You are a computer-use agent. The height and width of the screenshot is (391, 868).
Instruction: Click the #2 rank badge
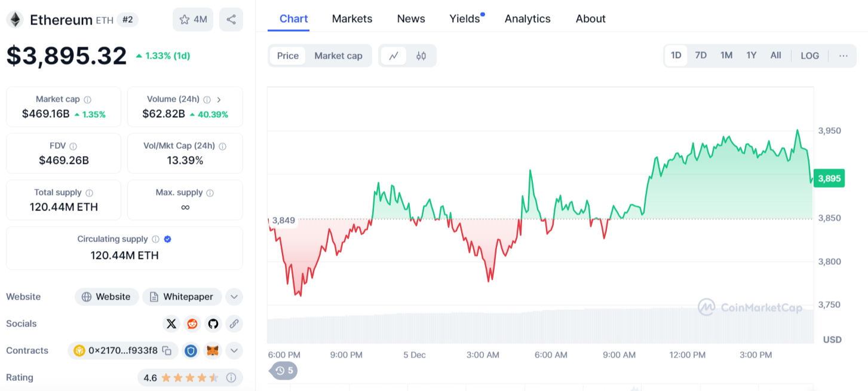127,20
